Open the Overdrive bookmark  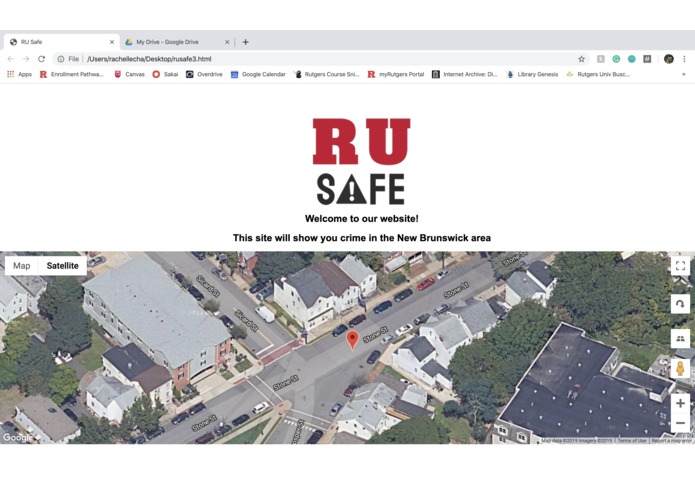point(204,74)
